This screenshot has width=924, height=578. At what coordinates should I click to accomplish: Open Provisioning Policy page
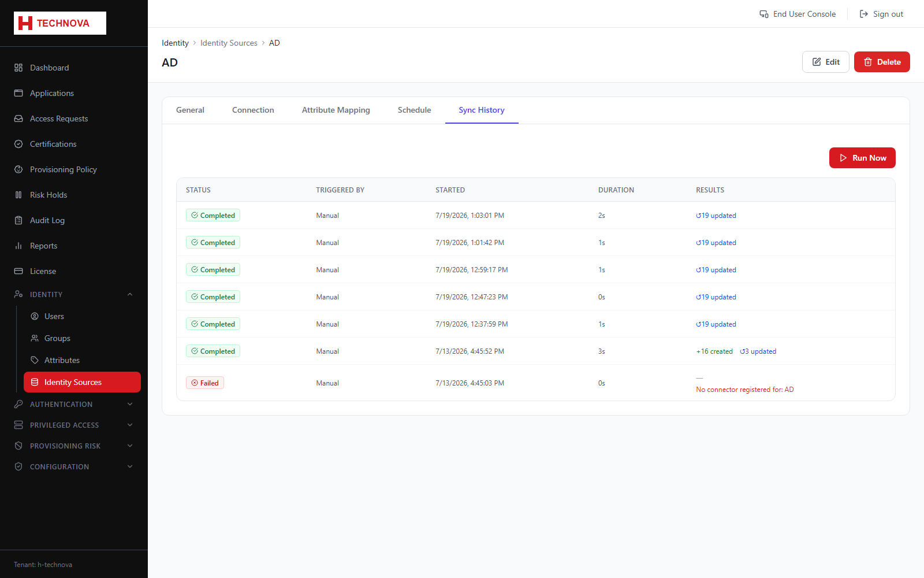pyautogui.click(x=74, y=169)
